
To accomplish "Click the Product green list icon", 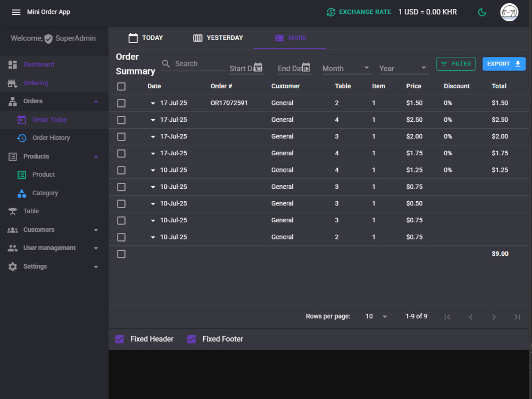I will point(22,174).
